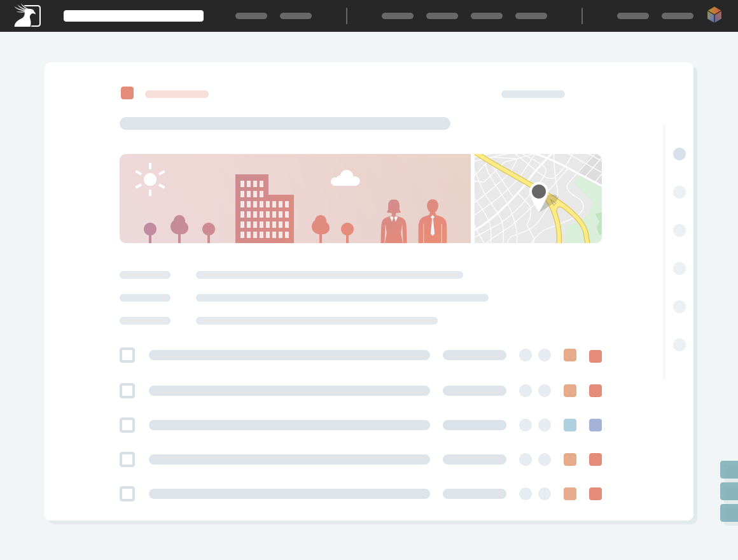Toggle the checkbox in the third list row
738x560 pixels.
coord(127,425)
